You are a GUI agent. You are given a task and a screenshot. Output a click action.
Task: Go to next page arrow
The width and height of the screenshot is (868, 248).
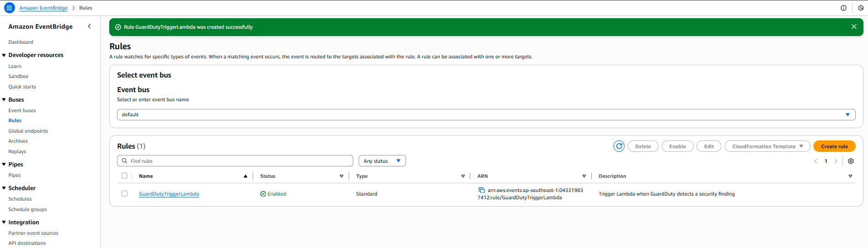[x=836, y=161]
